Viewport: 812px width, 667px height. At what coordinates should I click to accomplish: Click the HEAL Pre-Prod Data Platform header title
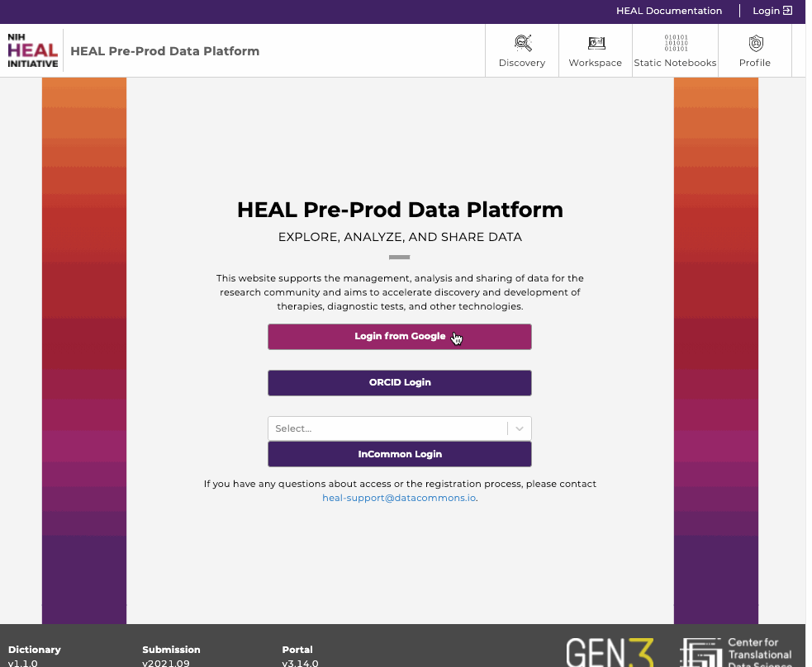coord(164,50)
